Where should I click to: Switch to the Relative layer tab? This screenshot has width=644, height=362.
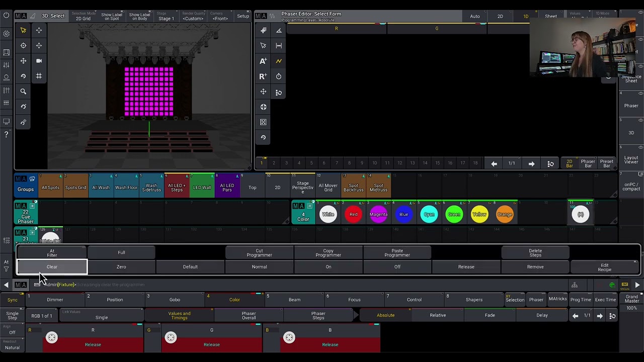(x=438, y=315)
